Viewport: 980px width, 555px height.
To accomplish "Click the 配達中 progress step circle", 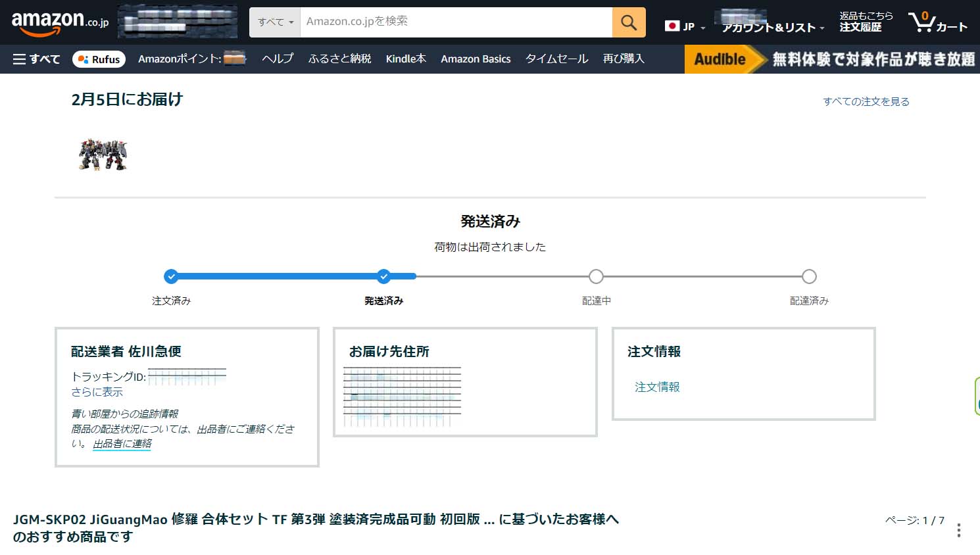I will pyautogui.click(x=596, y=276).
